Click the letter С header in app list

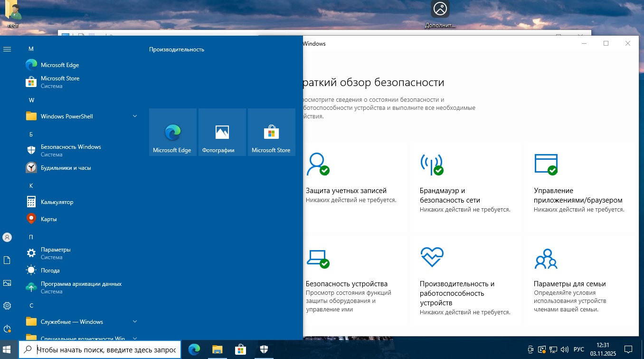31,306
